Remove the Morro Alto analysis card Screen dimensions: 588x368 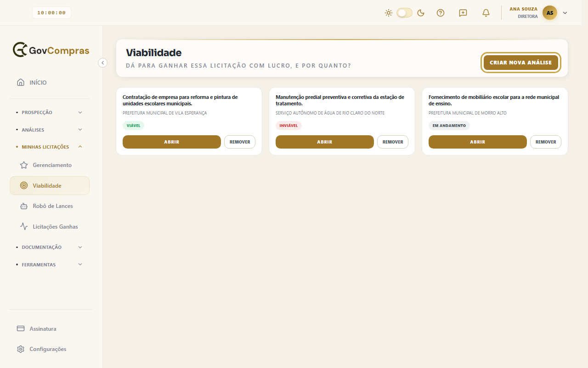click(x=546, y=142)
